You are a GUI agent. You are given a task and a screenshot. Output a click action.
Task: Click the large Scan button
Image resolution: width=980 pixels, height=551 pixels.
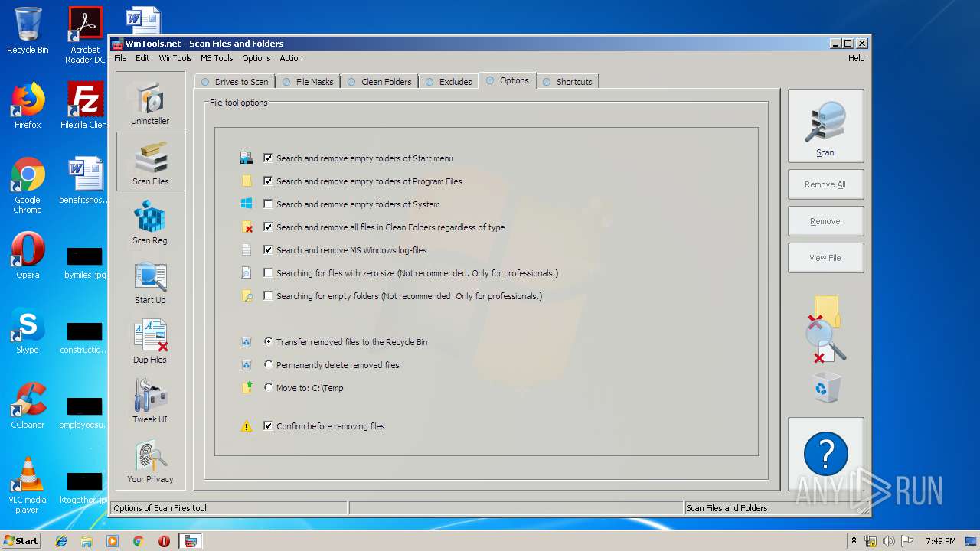pyautogui.click(x=825, y=126)
